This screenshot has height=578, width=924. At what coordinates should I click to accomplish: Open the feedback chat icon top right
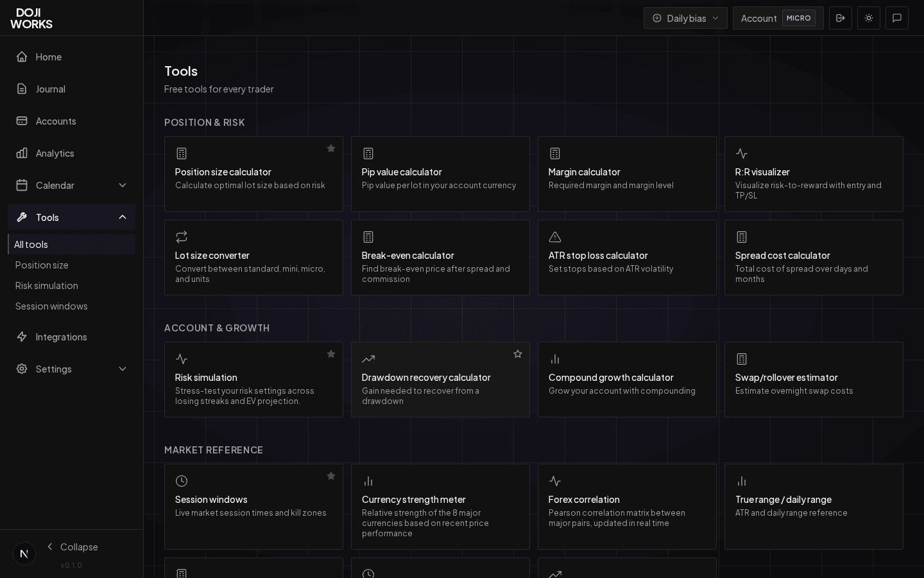click(897, 18)
